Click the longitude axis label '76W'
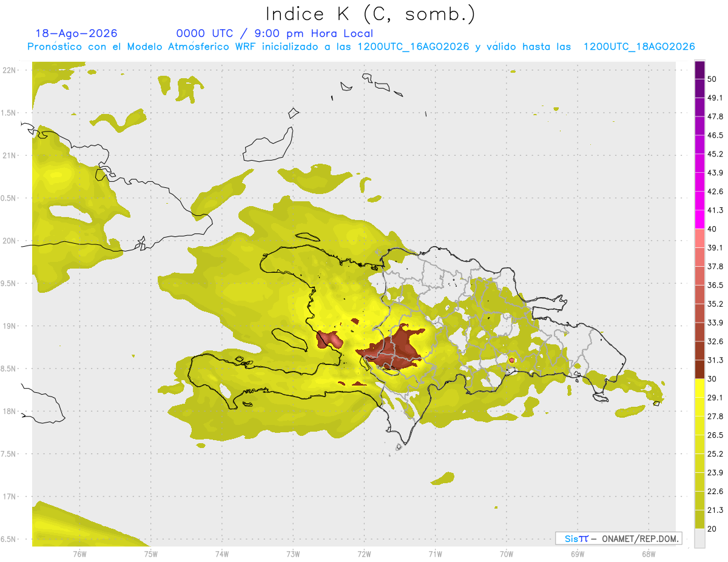Image resolution: width=728 pixels, height=562 pixels. tap(79, 554)
